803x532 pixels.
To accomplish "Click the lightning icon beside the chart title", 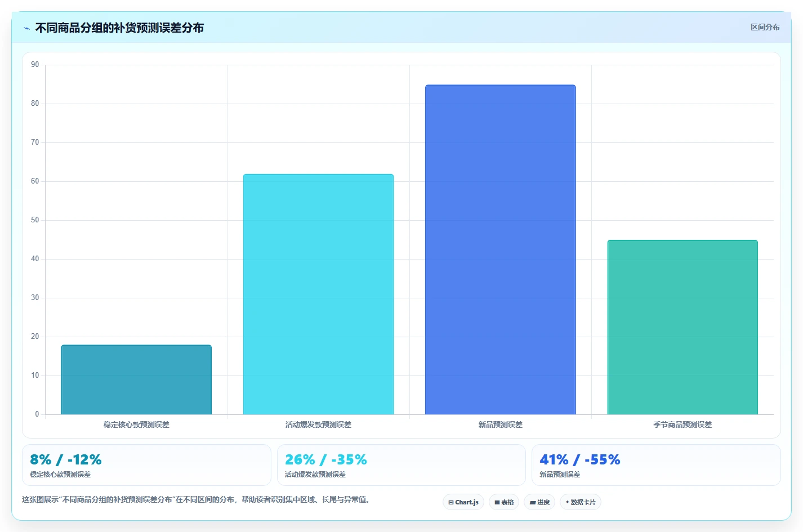I will [x=26, y=28].
